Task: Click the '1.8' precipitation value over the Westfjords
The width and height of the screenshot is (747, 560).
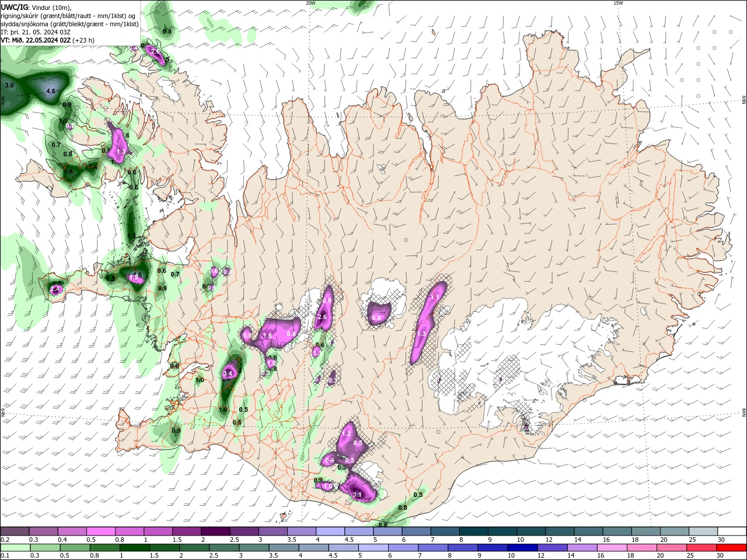Action: (x=68, y=171)
